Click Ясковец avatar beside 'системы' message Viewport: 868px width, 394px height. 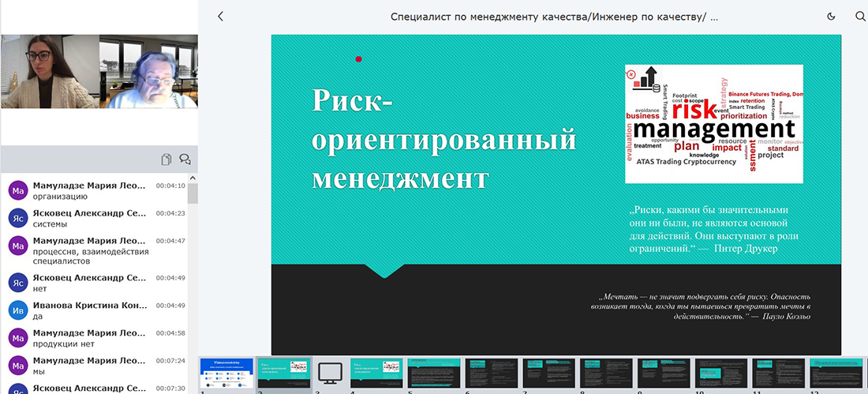click(x=18, y=219)
